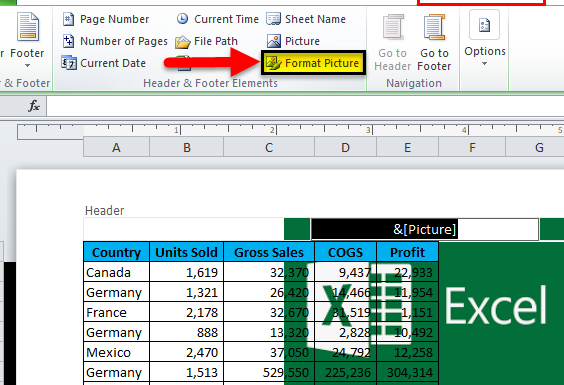
Task: Select column A header
Action: pyautogui.click(x=116, y=147)
